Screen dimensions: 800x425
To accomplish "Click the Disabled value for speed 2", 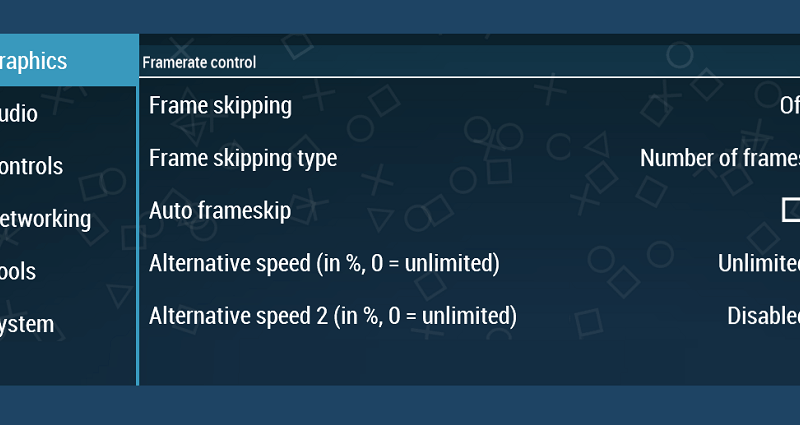I will (763, 315).
